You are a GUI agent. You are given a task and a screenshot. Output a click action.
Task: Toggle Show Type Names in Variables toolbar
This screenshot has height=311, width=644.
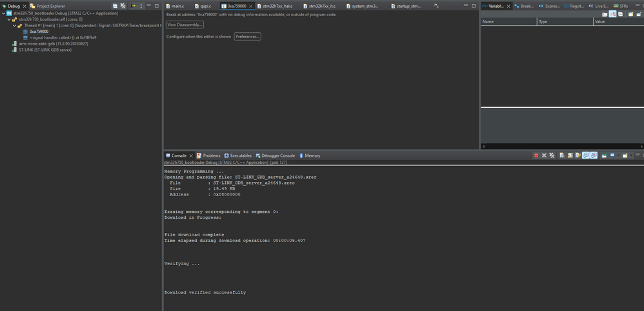click(605, 14)
